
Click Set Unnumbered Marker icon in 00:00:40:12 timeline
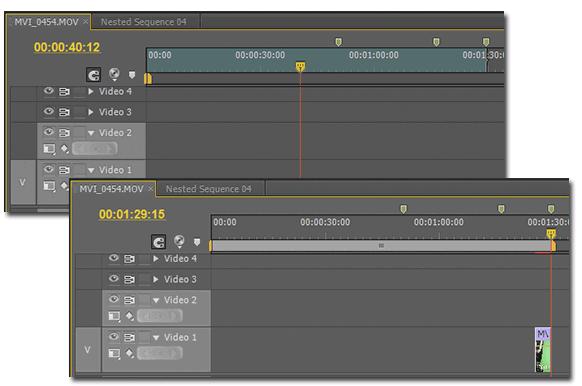click(132, 75)
